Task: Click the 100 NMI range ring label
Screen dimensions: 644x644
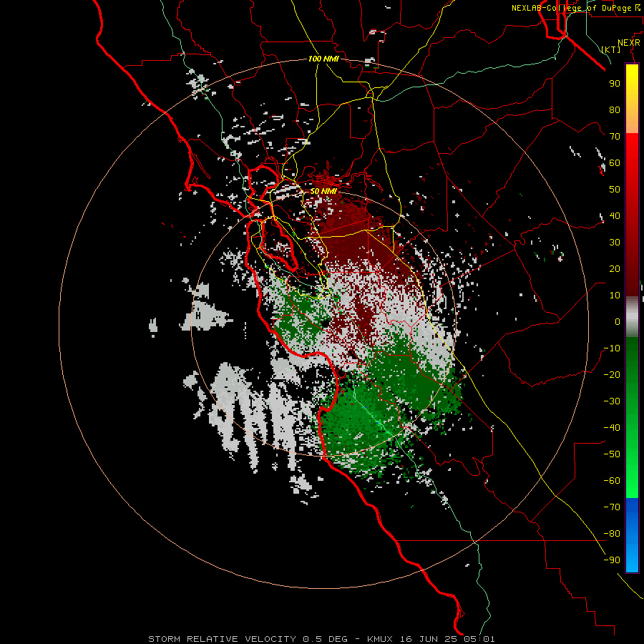Action: (323, 59)
